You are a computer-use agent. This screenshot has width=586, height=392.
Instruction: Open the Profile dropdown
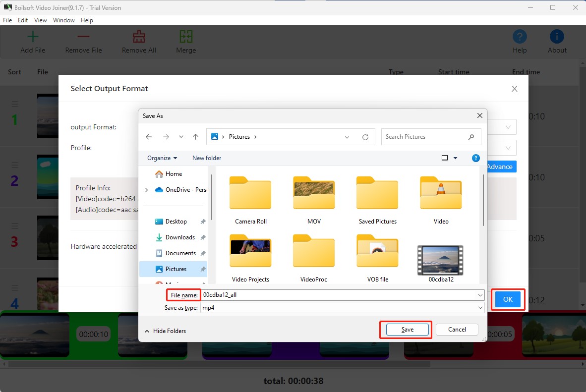[x=508, y=148]
